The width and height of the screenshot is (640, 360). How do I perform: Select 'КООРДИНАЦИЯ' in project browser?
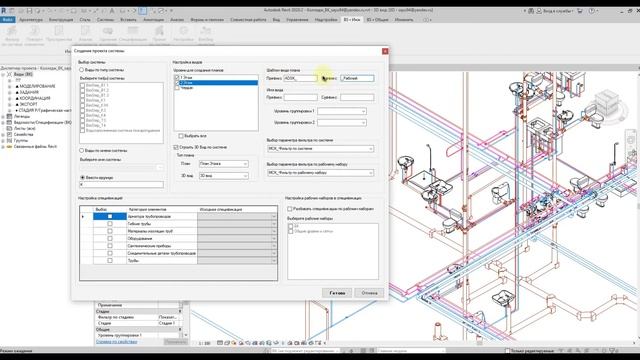click(x=35, y=98)
